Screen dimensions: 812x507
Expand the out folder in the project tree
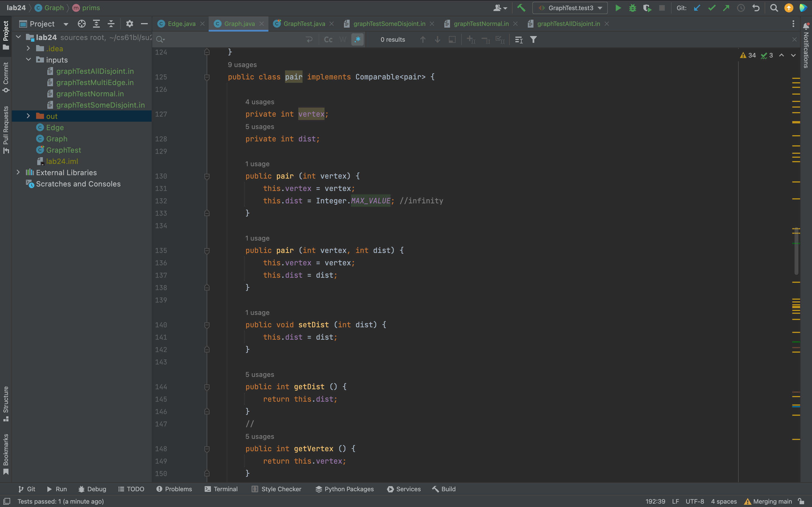coord(28,116)
